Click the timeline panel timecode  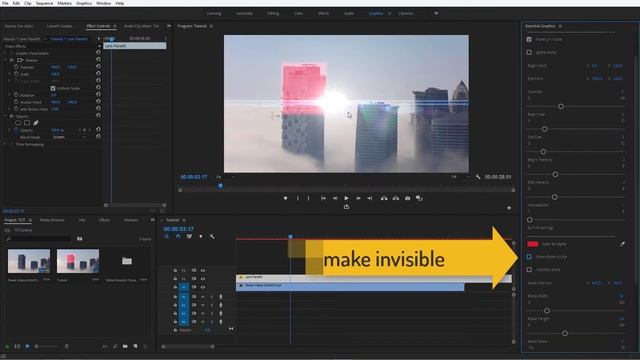[178, 229]
